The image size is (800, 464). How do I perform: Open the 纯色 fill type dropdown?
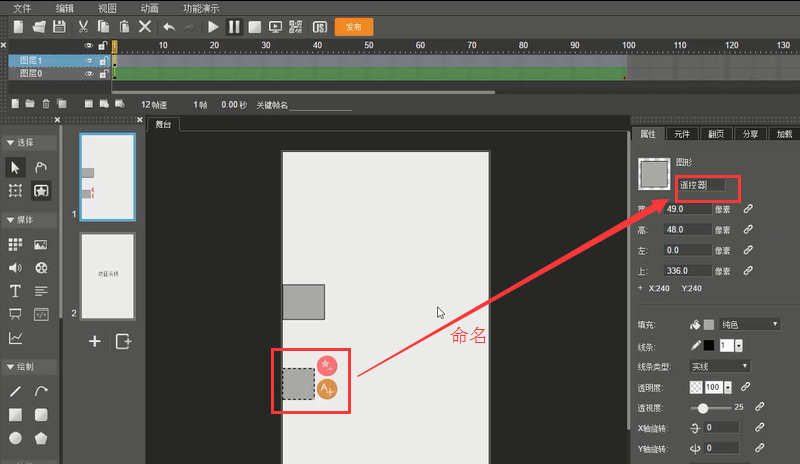[x=749, y=325]
